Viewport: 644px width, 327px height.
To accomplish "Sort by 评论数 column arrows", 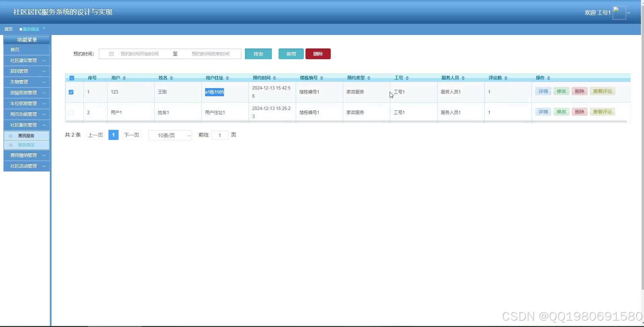I will [506, 78].
